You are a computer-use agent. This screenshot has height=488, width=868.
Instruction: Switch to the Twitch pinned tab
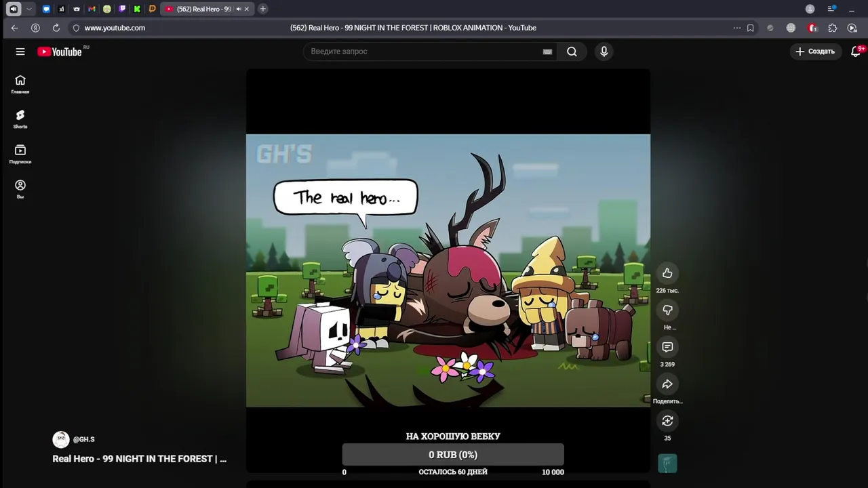pos(122,9)
